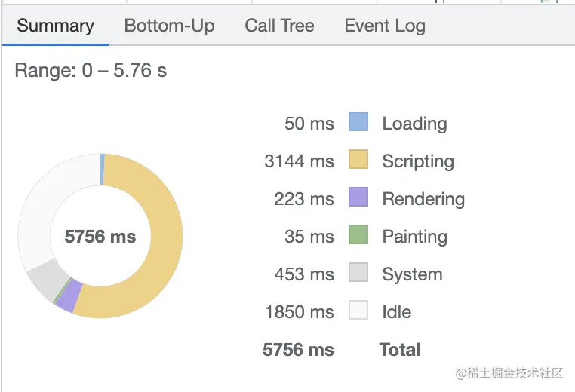Click the white Idle color swatch
This screenshot has width=575, height=392.
pyautogui.click(x=358, y=311)
